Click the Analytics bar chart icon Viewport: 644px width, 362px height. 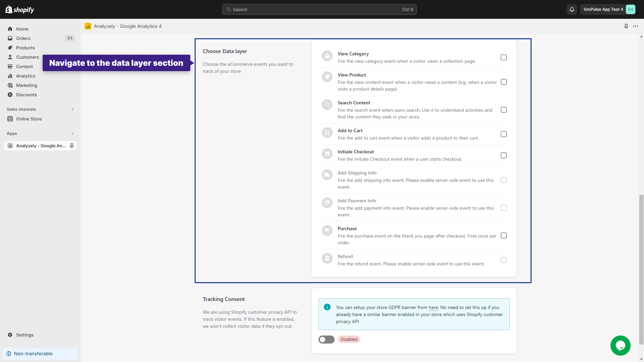[10, 76]
